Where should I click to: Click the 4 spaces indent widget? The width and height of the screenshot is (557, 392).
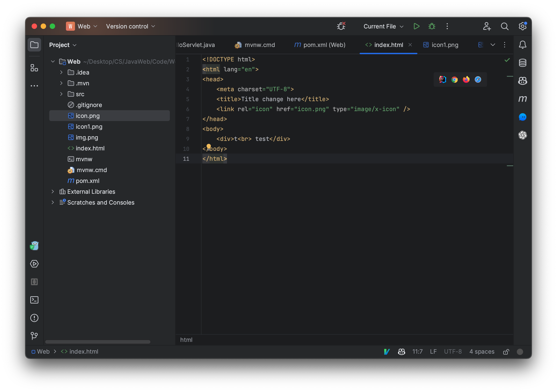click(482, 352)
